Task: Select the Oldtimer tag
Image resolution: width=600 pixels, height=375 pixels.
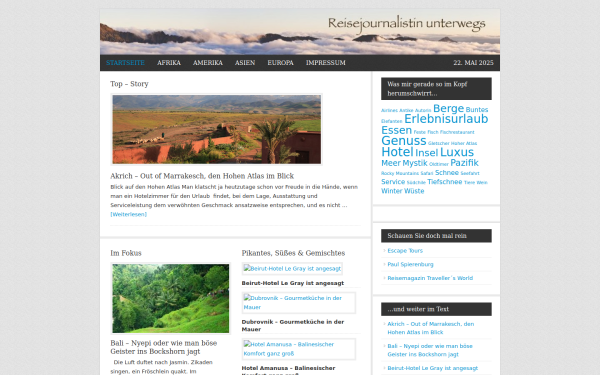Action: [439, 165]
